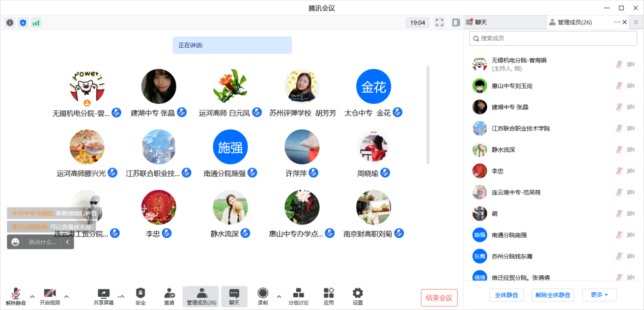End the meeting with 结束会议
The height and width of the screenshot is (310, 644).
439,298
